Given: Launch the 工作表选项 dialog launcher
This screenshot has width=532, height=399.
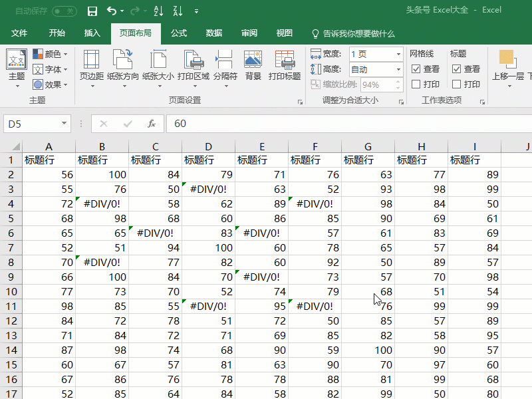Looking at the screenshot, I should pyautogui.click(x=482, y=102).
